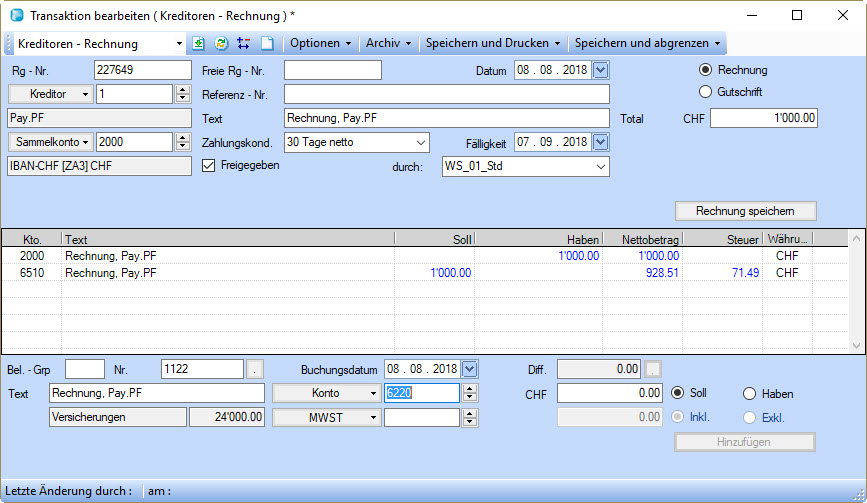Open the Archiv menu
Screen dimensions: 867x503
(x=388, y=44)
